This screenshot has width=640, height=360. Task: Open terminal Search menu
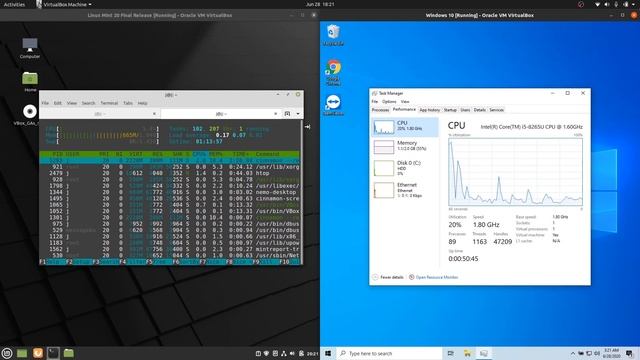tap(88, 103)
